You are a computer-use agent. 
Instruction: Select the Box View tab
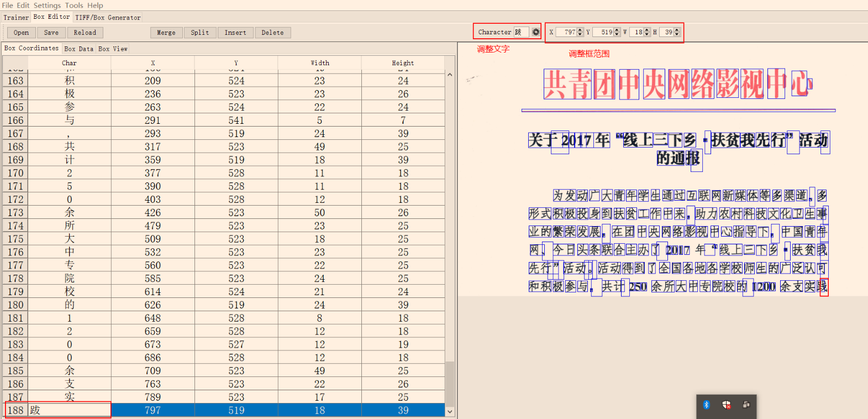113,49
